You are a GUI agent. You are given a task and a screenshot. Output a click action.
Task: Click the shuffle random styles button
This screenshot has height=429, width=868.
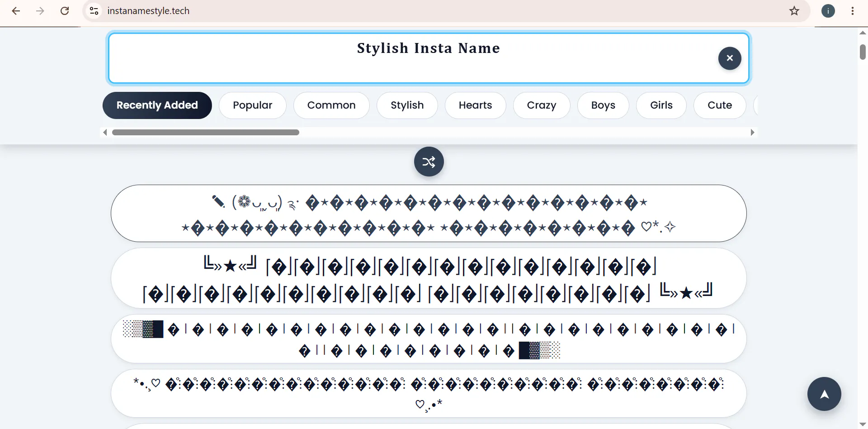[x=429, y=162]
